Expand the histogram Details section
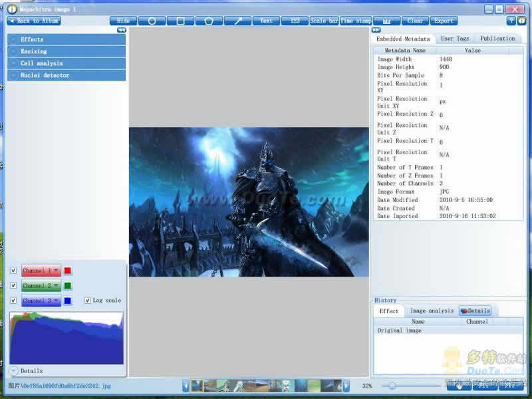532x399 pixels. click(x=13, y=371)
